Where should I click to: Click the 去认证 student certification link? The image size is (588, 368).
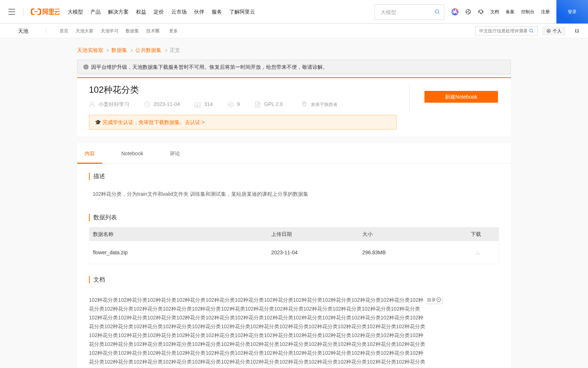tap(194, 122)
